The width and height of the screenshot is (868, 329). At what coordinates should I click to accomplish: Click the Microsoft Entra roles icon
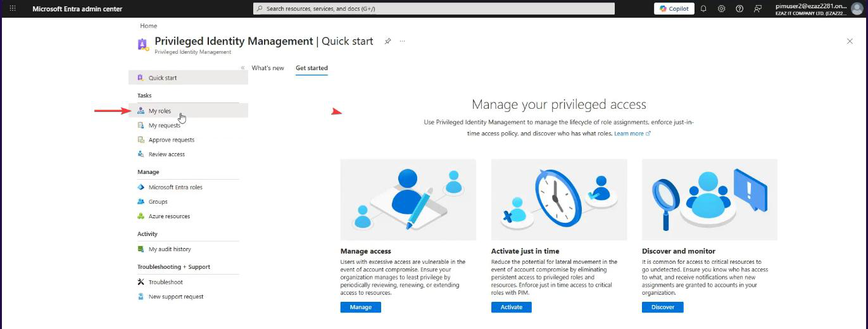pos(141,187)
